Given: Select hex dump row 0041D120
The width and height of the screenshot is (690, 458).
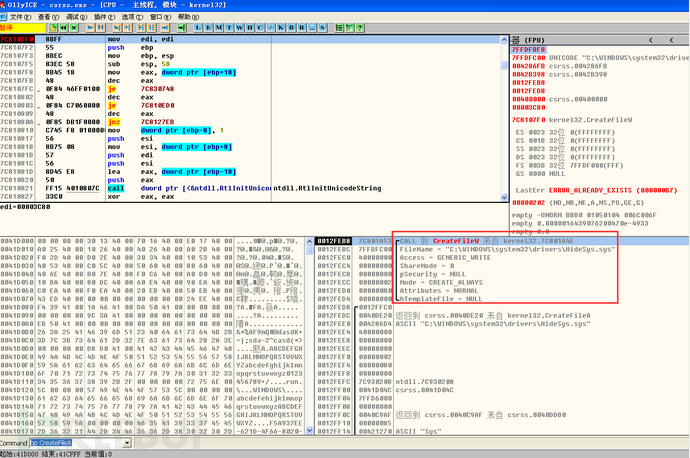Looking at the screenshot, I should point(152,390).
